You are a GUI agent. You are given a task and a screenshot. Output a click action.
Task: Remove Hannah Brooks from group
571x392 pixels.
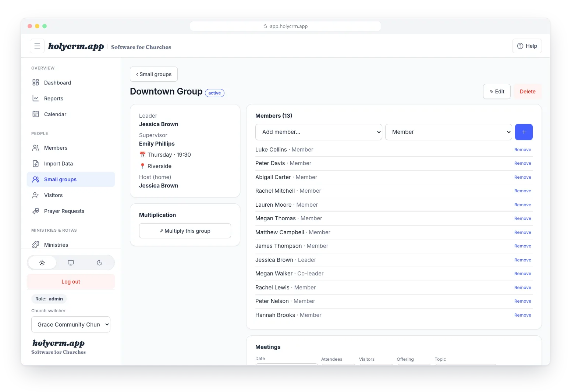click(x=523, y=315)
